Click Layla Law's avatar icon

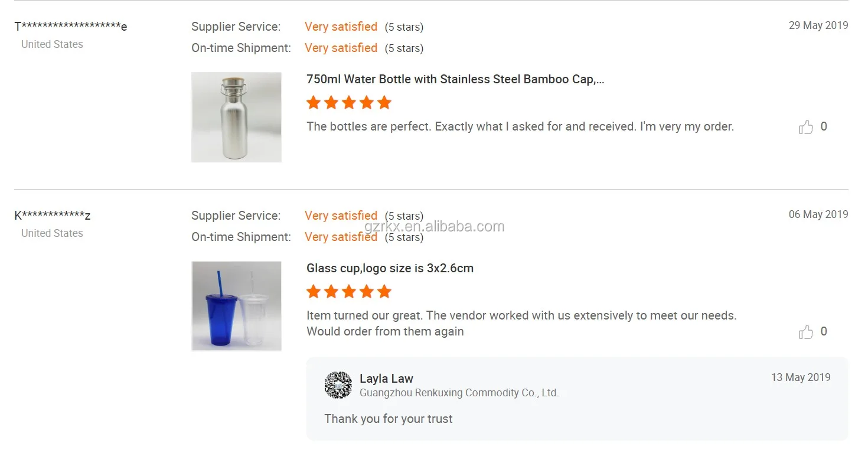(x=338, y=385)
